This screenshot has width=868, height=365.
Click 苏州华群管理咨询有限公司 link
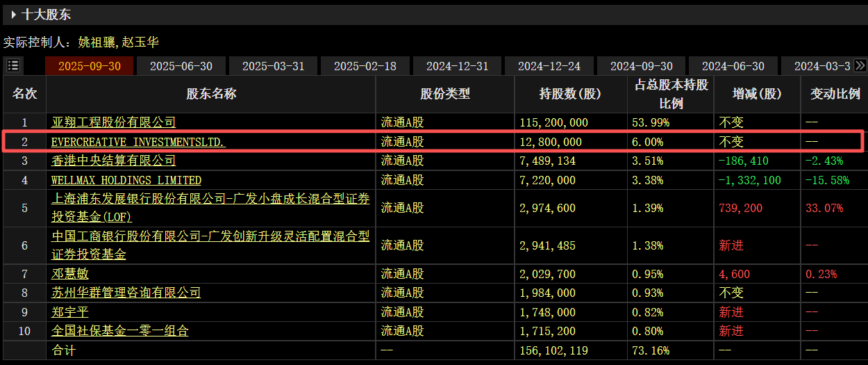[126, 293]
